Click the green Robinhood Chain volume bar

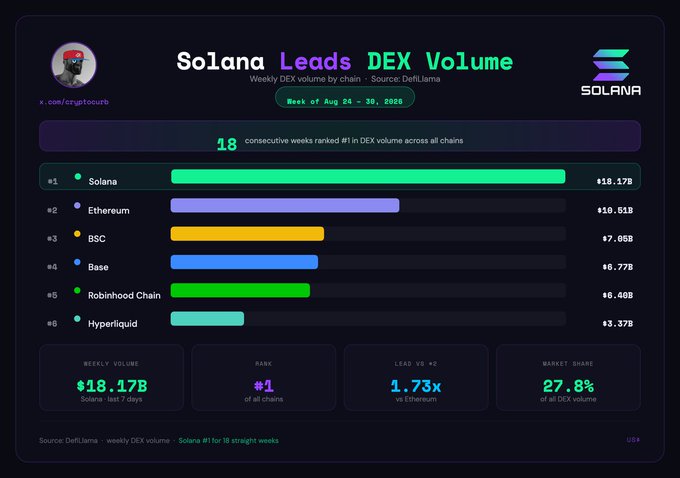(x=240, y=290)
